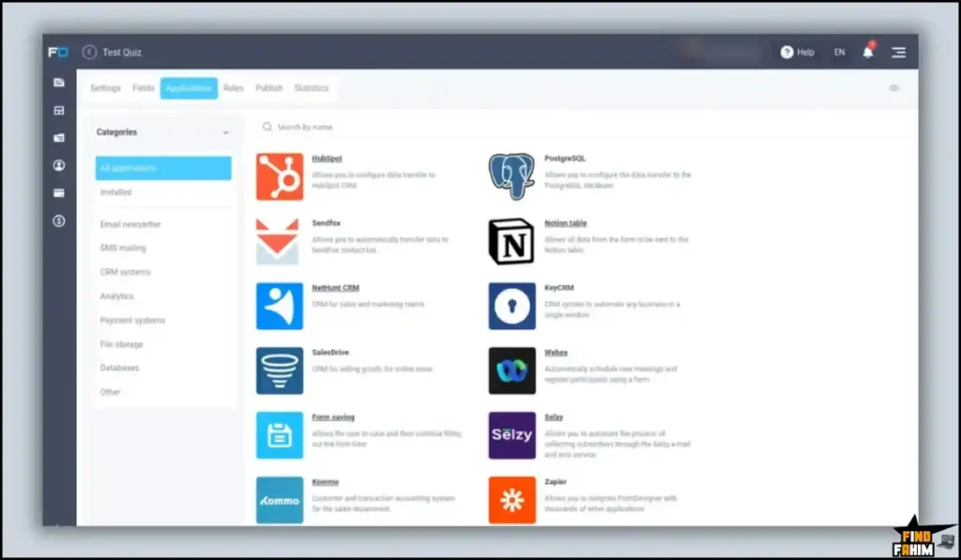Toggle the preview eye icon
The height and width of the screenshot is (560, 961).
[893, 88]
